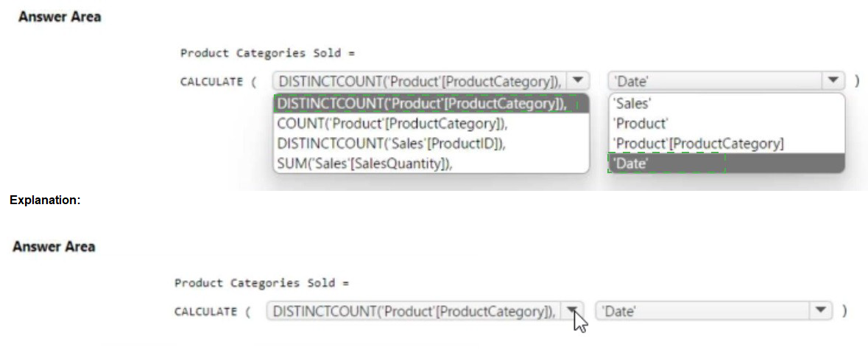Open the first dropdown arrow above the expanded function list
Viewport: 868px width, 353px height.
(578, 81)
